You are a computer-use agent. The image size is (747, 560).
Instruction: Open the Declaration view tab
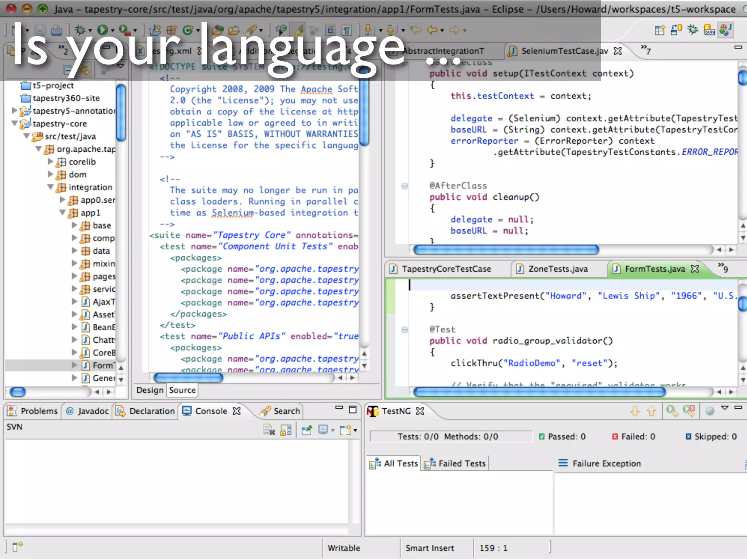pyautogui.click(x=145, y=411)
